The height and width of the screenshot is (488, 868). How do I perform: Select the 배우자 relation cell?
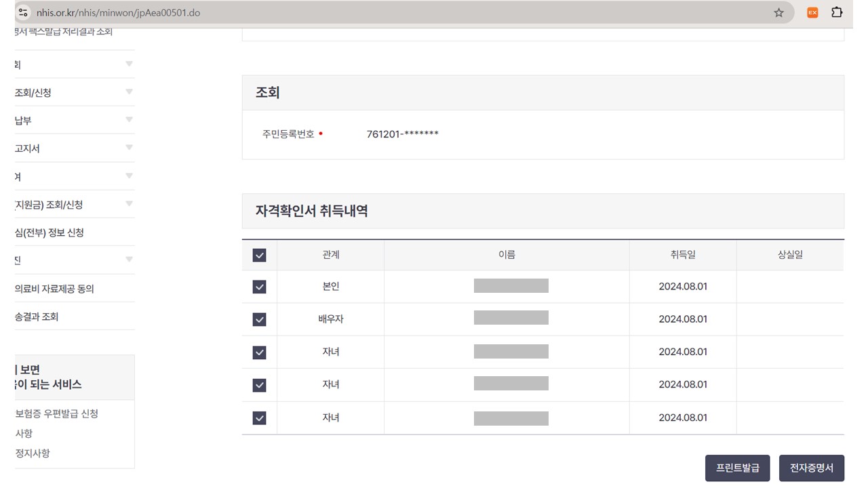[331, 319]
